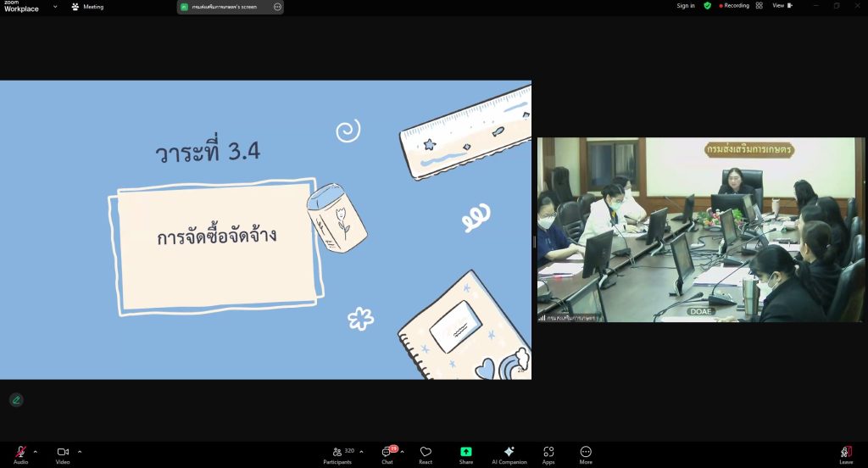Select the DOAE meeting room video

(701, 230)
